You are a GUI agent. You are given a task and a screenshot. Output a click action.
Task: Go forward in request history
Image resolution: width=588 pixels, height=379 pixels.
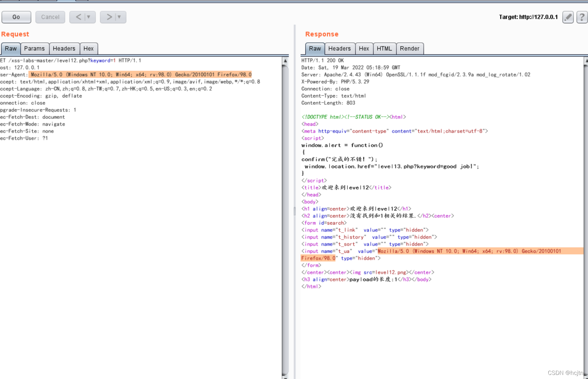tap(109, 17)
